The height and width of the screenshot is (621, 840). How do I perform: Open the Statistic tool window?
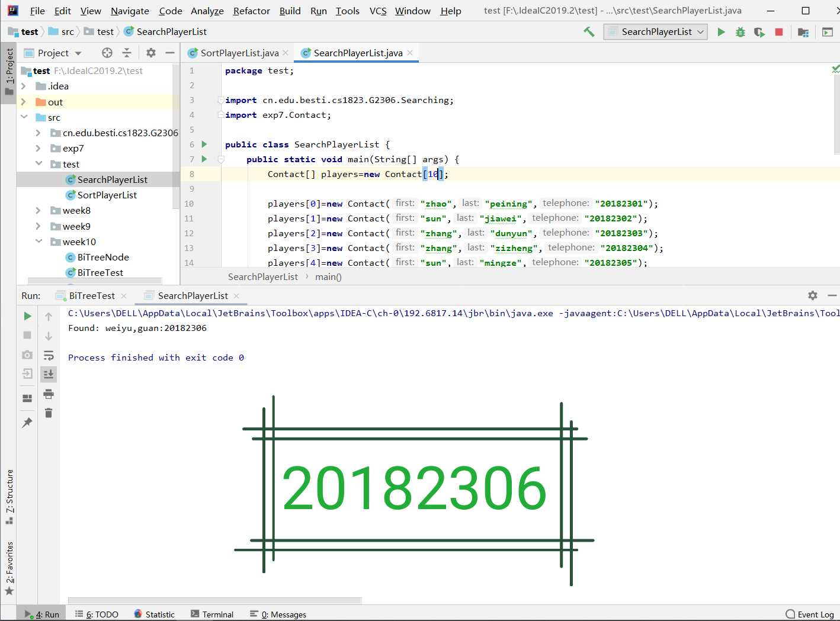tap(154, 614)
